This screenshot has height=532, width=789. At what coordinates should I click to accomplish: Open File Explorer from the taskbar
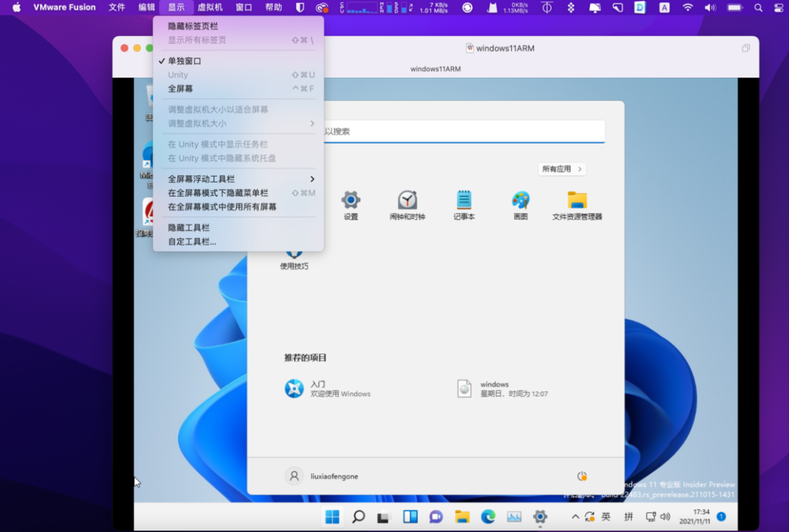tap(462, 517)
